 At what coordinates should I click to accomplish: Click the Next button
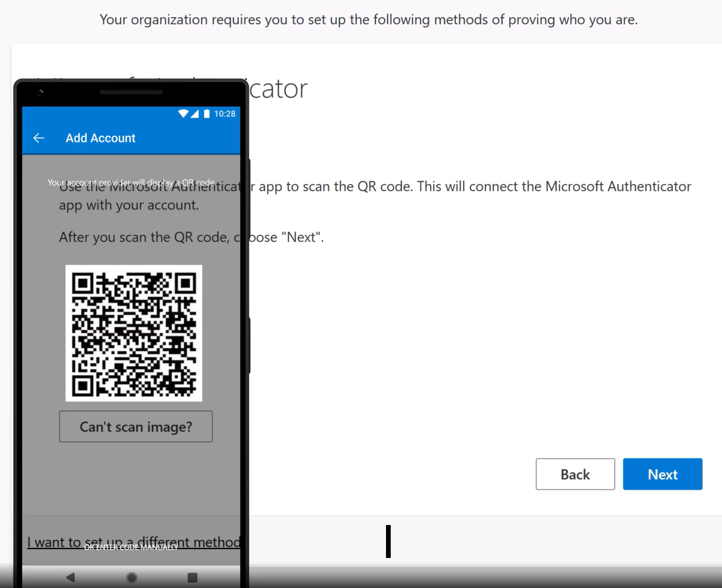[x=663, y=474]
